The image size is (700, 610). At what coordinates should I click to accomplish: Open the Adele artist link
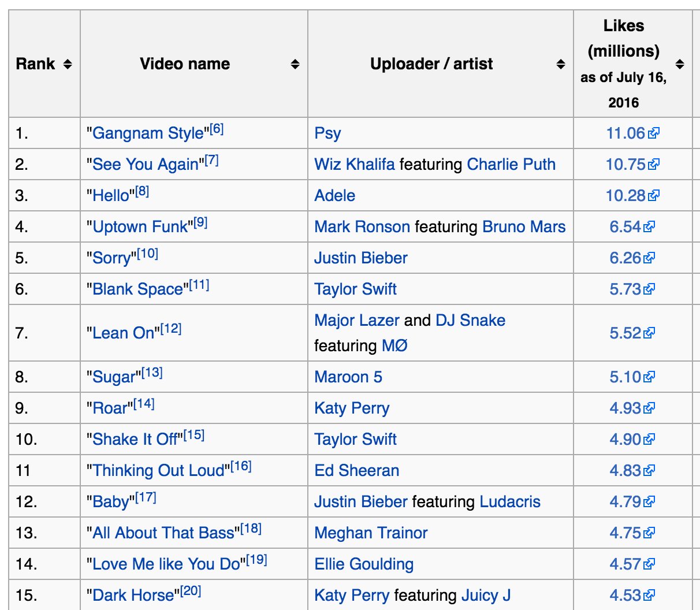tap(334, 196)
